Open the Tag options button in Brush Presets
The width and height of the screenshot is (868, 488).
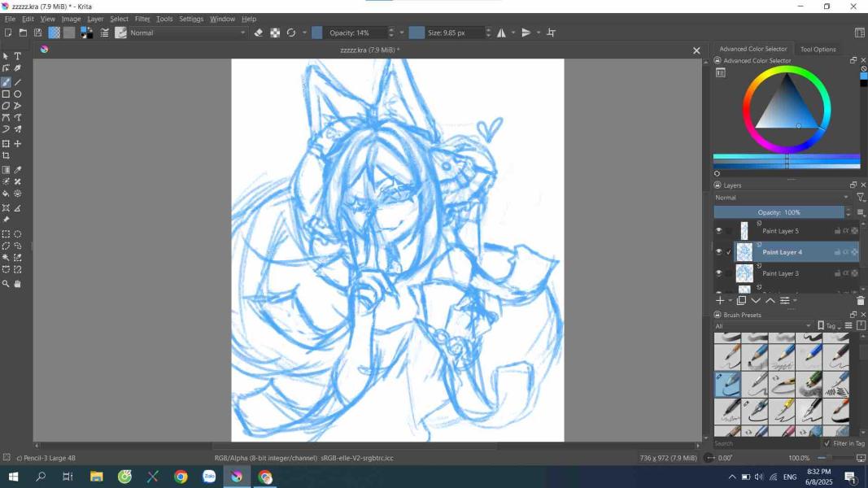828,326
